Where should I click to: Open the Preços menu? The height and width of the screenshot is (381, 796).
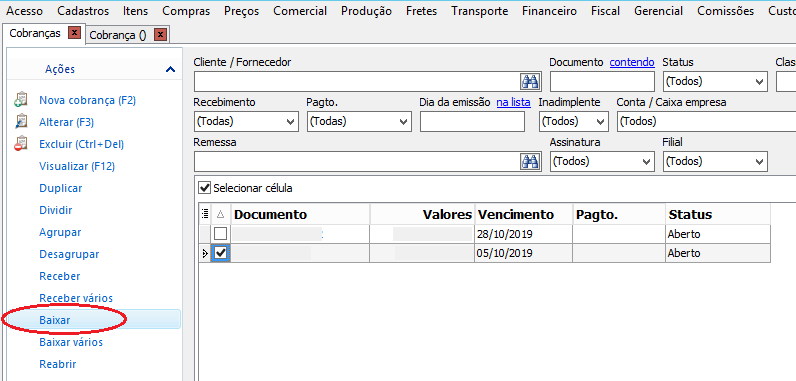(x=242, y=11)
